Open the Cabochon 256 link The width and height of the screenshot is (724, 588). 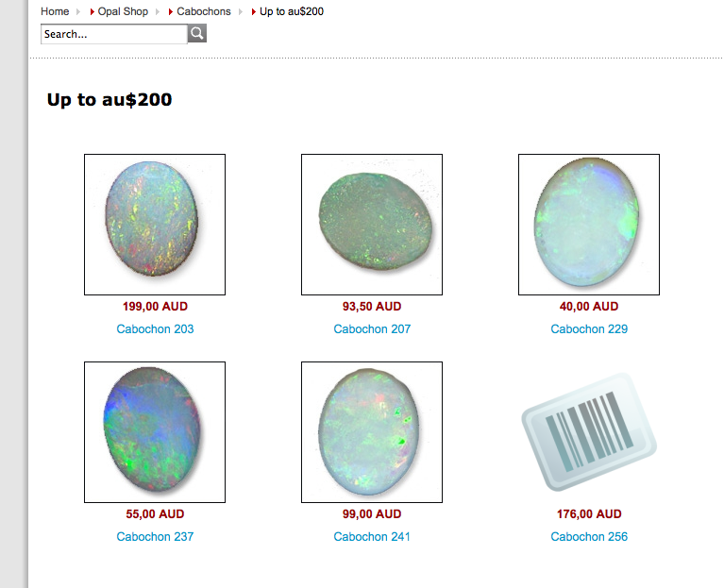coord(589,537)
